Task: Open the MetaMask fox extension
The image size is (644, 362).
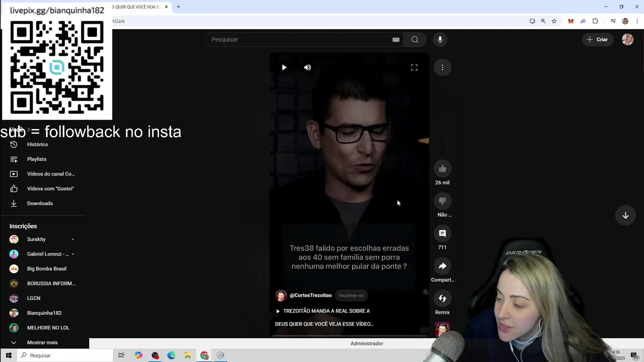Action: 571,21
